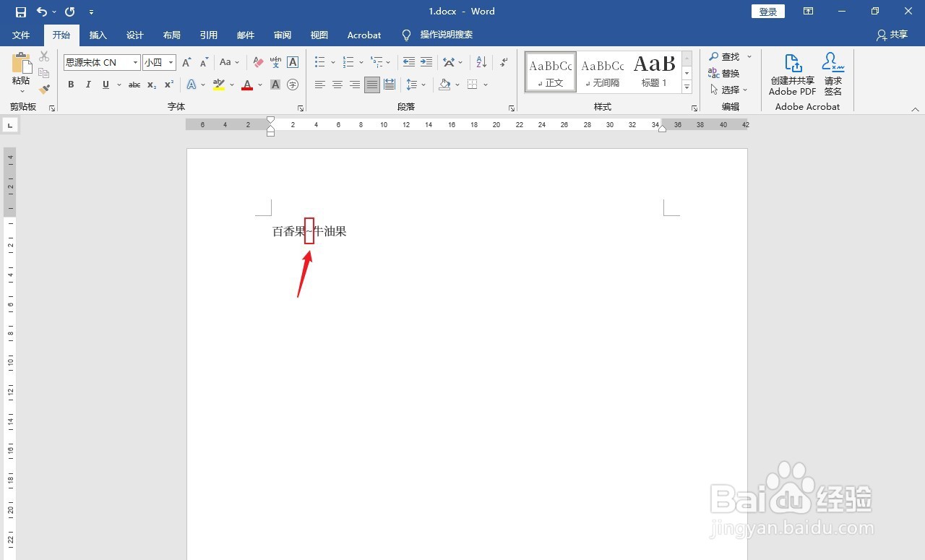Image resolution: width=925 pixels, height=560 pixels.
Task: Click the Cut scissors icon
Action: 44,56
